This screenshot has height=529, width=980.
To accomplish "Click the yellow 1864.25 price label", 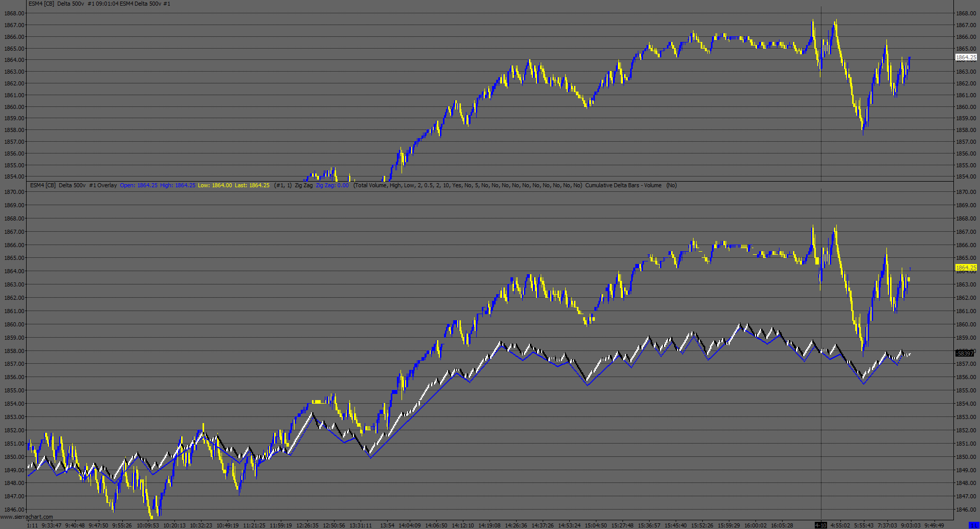I will [x=966, y=268].
